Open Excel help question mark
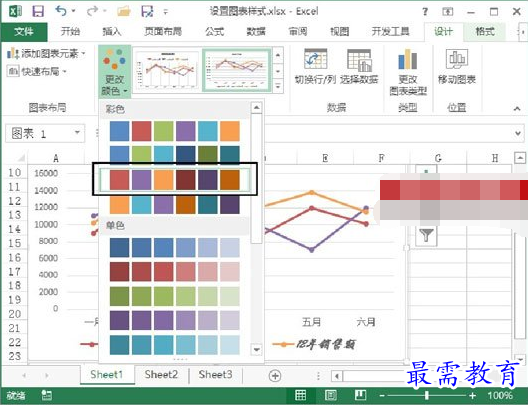This screenshot has height=405, width=528. tap(425, 12)
